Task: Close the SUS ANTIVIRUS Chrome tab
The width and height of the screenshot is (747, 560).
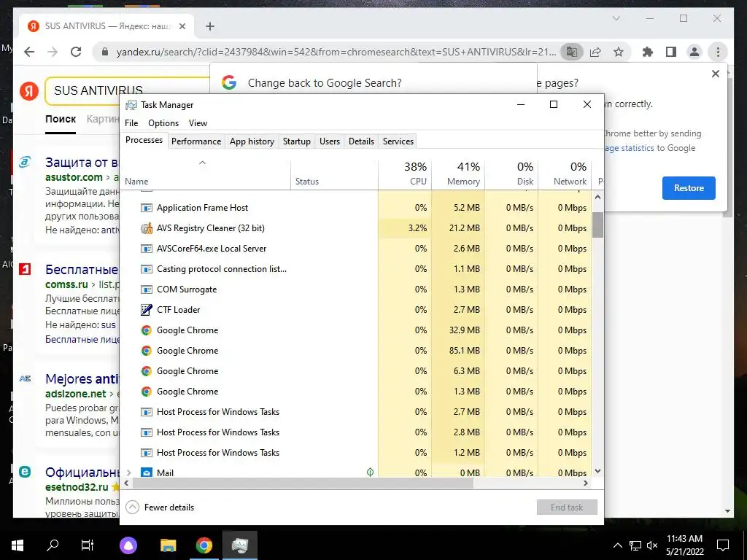Action: 182,26
